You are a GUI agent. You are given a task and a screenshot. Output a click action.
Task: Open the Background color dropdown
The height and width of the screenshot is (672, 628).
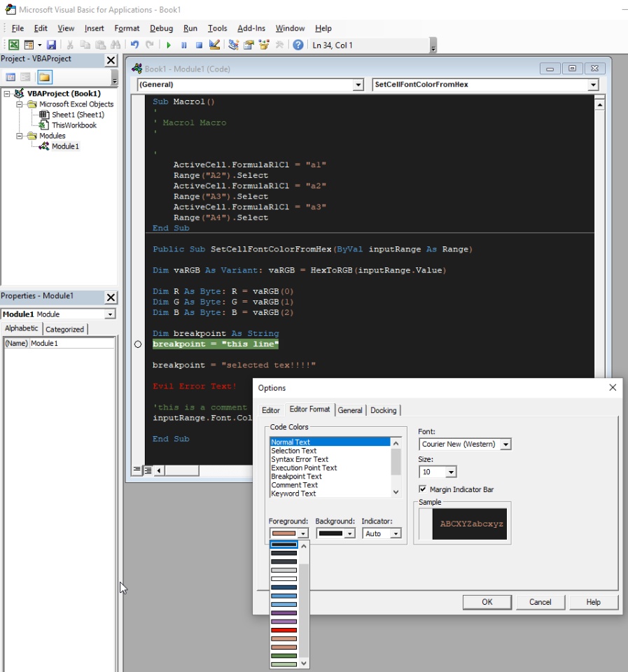[350, 533]
